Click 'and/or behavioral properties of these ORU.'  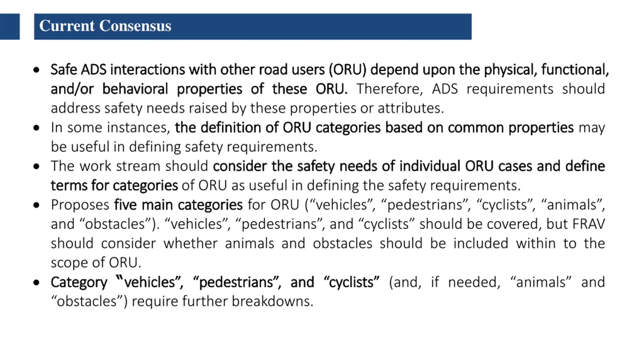[x=199, y=89]
